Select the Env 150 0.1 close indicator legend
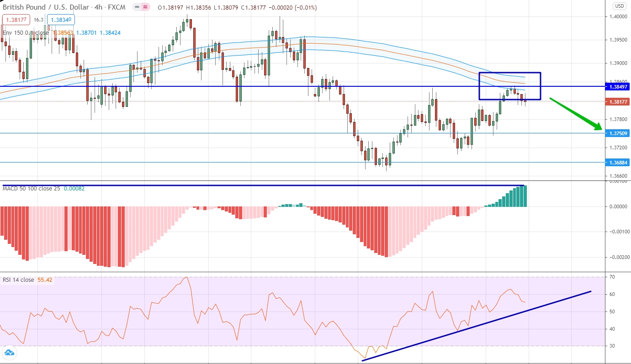Image resolution: width=631 pixels, height=364 pixels. (x=27, y=33)
